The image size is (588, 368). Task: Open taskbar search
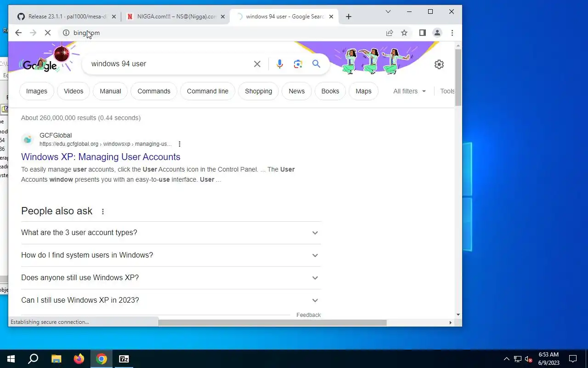click(33, 359)
